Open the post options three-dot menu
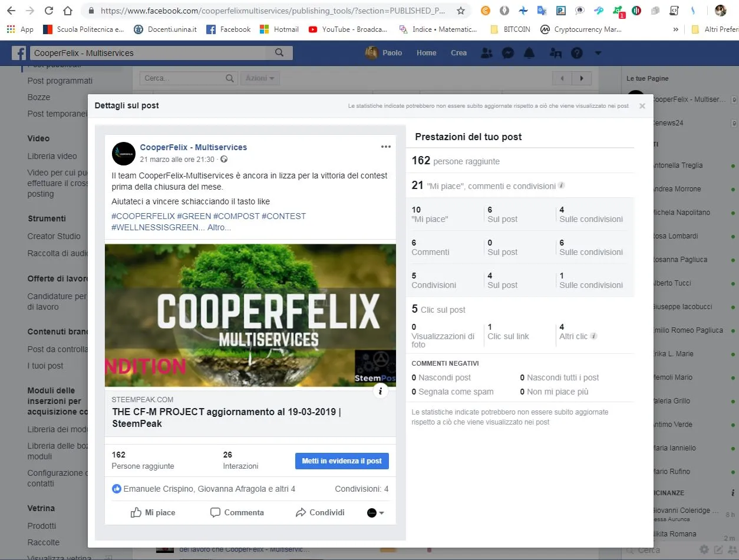 click(x=385, y=147)
